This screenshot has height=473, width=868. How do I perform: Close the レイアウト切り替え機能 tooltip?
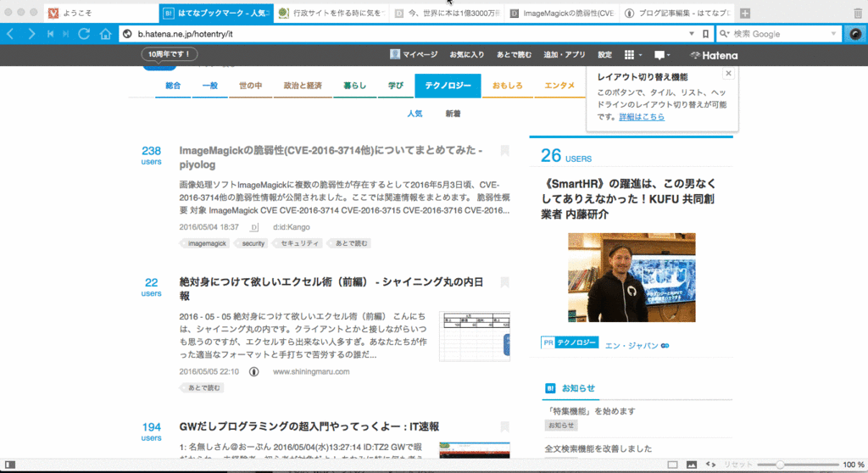728,73
